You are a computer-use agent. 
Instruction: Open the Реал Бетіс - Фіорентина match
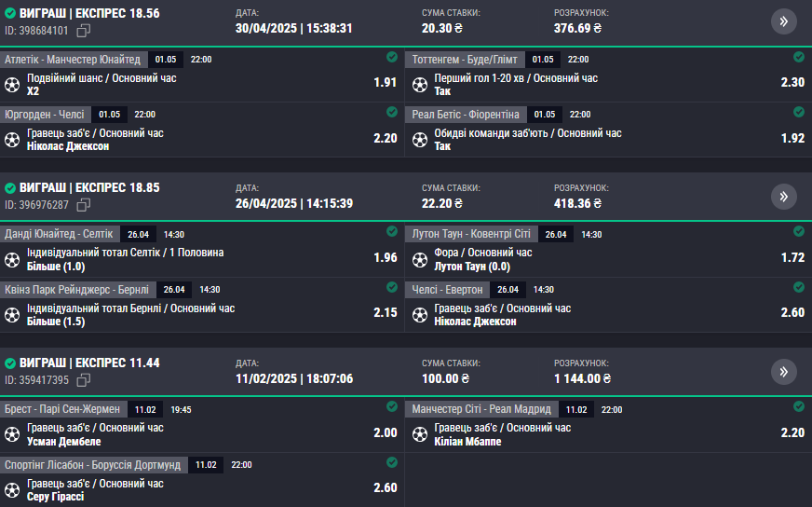tap(466, 115)
